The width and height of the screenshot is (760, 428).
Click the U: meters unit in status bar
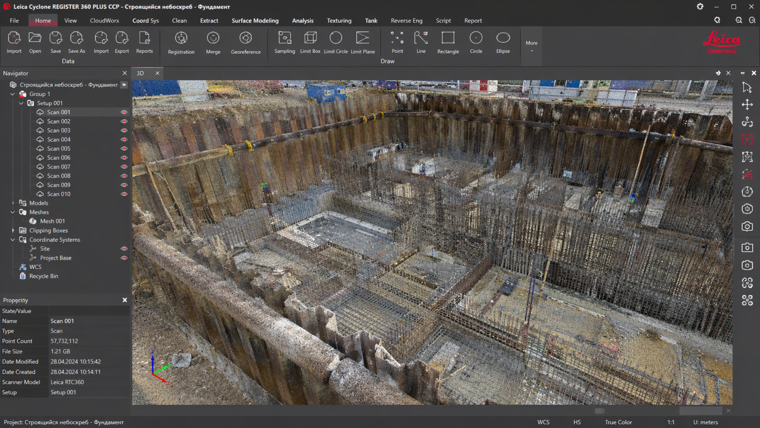click(x=705, y=422)
